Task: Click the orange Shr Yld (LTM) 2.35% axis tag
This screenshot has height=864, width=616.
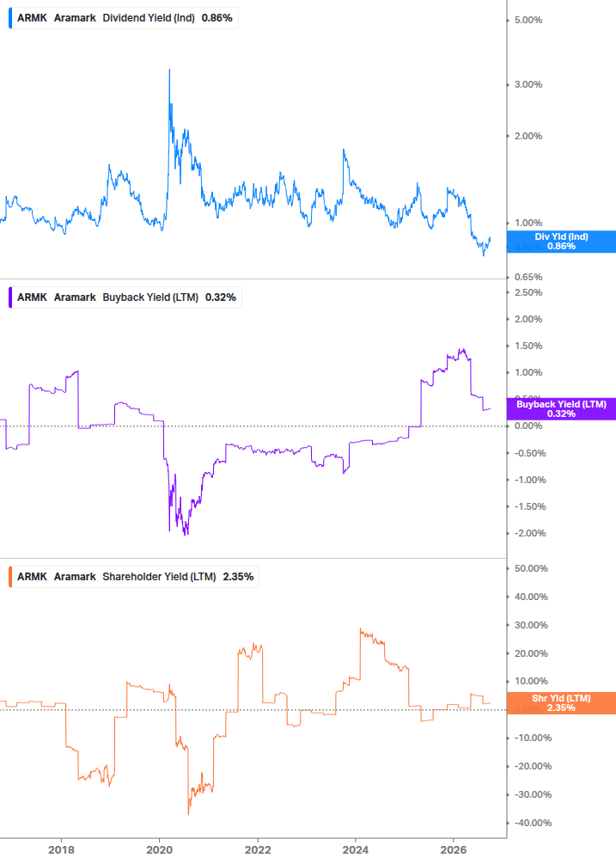Action: click(x=561, y=703)
